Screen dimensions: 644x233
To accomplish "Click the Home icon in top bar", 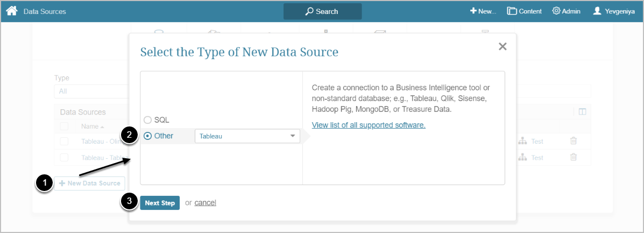I will pyautogui.click(x=11, y=11).
